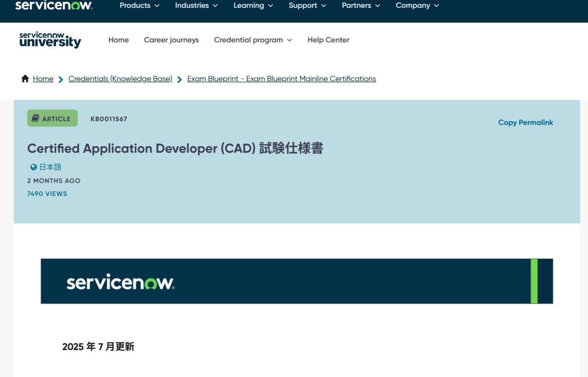
Task: Click the ServiceNow logo inside the article banner
Action: (120, 282)
